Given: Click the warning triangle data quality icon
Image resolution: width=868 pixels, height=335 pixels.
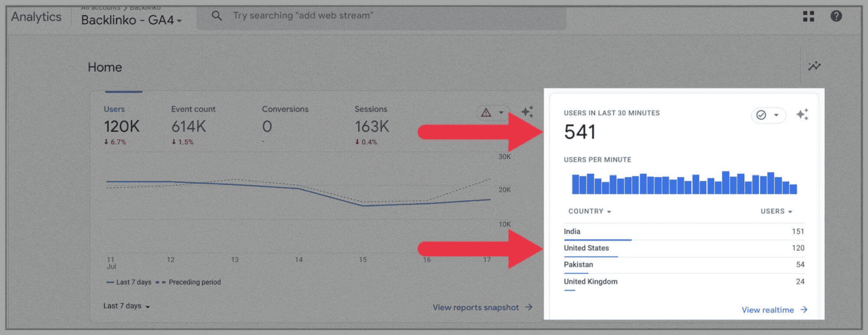Looking at the screenshot, I should click(x=486, y=113).
